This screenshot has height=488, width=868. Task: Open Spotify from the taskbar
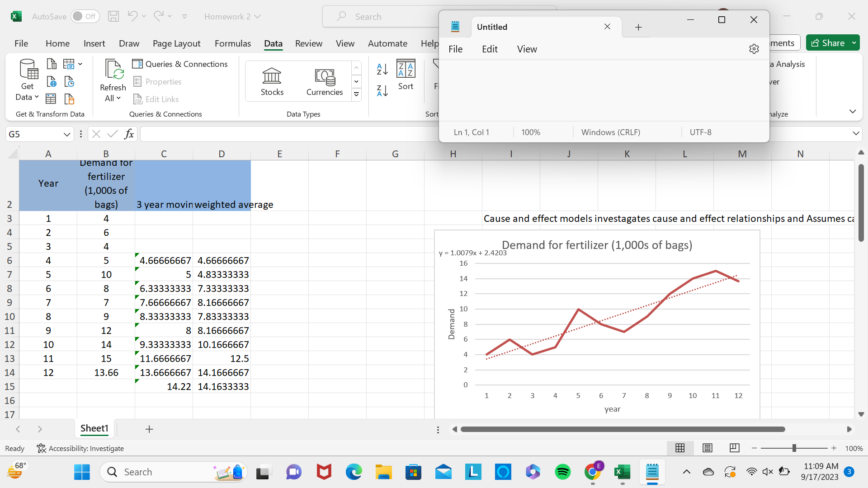(562, 472)
